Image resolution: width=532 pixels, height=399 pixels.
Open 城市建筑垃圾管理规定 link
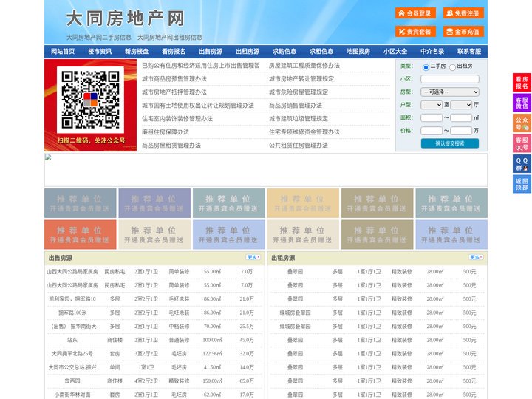pyautogui.click(x=299, y=119)
